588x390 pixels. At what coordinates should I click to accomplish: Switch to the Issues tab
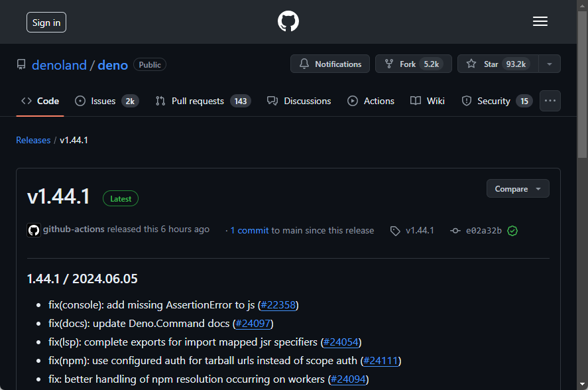coord(103,101)
